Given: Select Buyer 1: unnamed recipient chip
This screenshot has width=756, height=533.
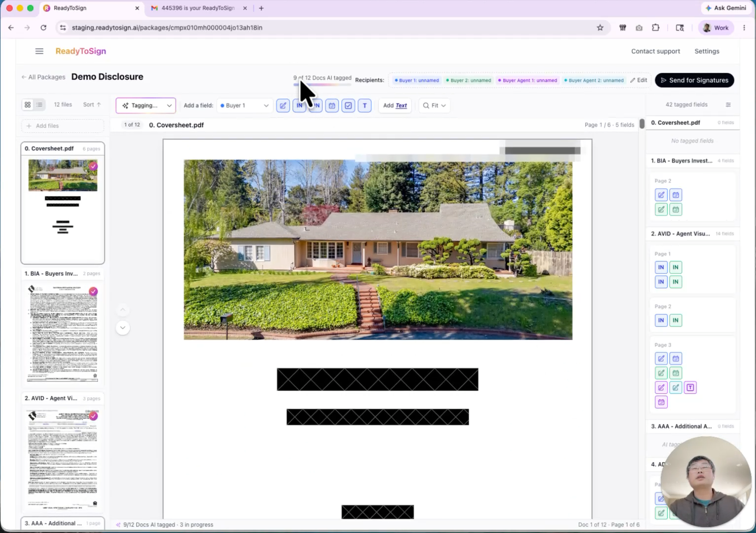Looking at the screenshot, I should tap(416, 80).
